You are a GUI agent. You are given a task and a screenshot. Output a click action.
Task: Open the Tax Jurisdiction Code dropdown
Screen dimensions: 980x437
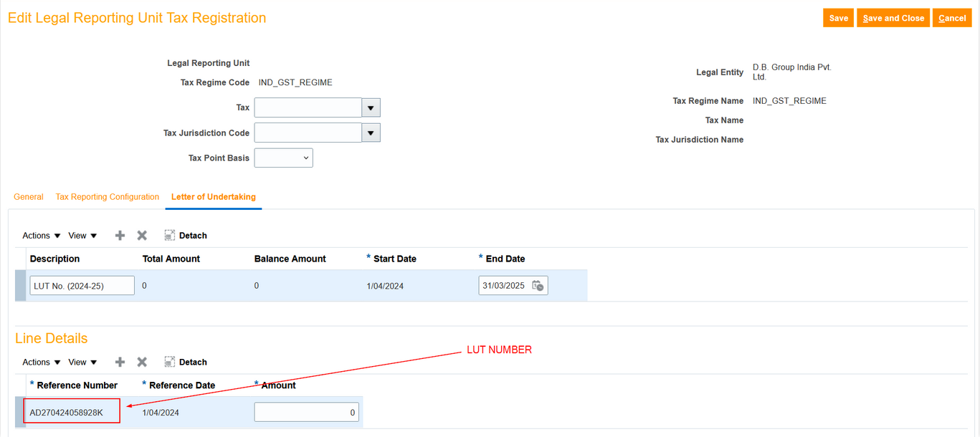click(x=371, y=132)
